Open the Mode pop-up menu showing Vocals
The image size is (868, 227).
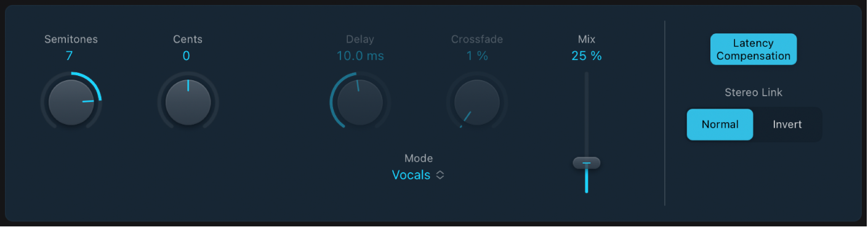click(419, 175)
